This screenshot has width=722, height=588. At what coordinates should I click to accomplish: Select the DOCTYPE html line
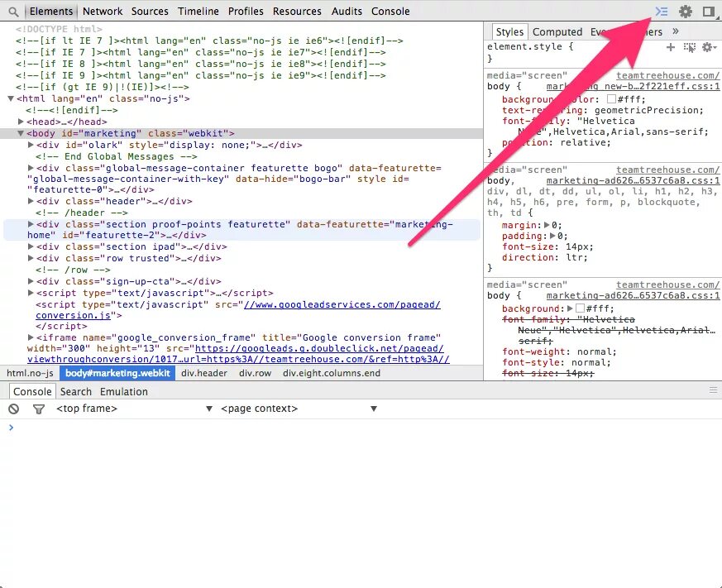tap(59, 29)
